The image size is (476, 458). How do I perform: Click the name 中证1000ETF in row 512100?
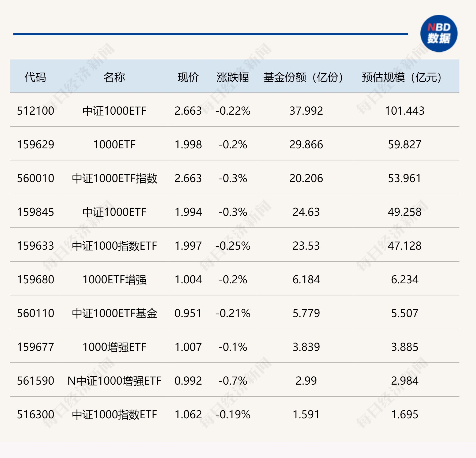click(114, 111)
